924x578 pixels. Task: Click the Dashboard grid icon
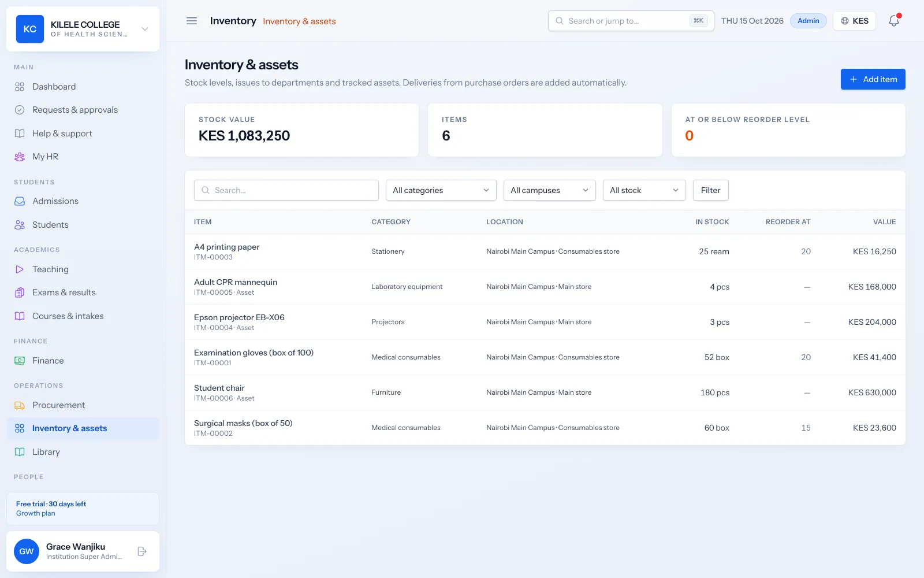pos(20,87)
